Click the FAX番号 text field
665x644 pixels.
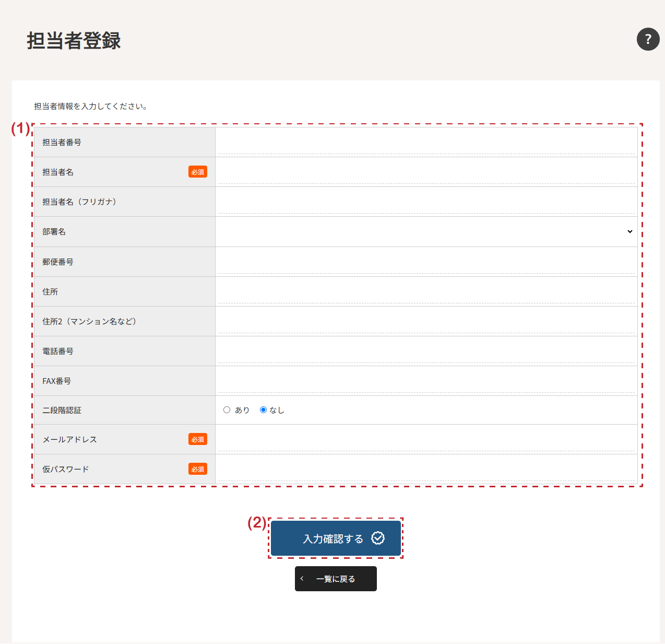click(426, 381)
